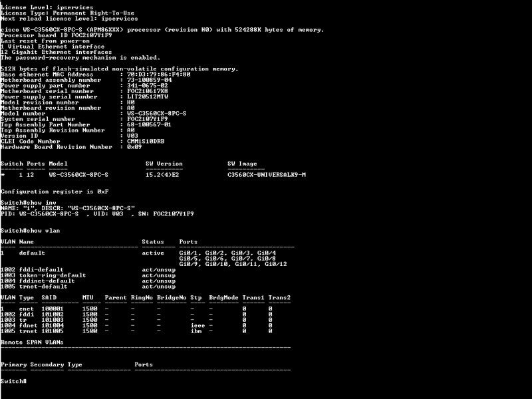Screen dimensions: 532x399
Task: Click "Configuration register is 0xF" line
Action: pos(55,192)
